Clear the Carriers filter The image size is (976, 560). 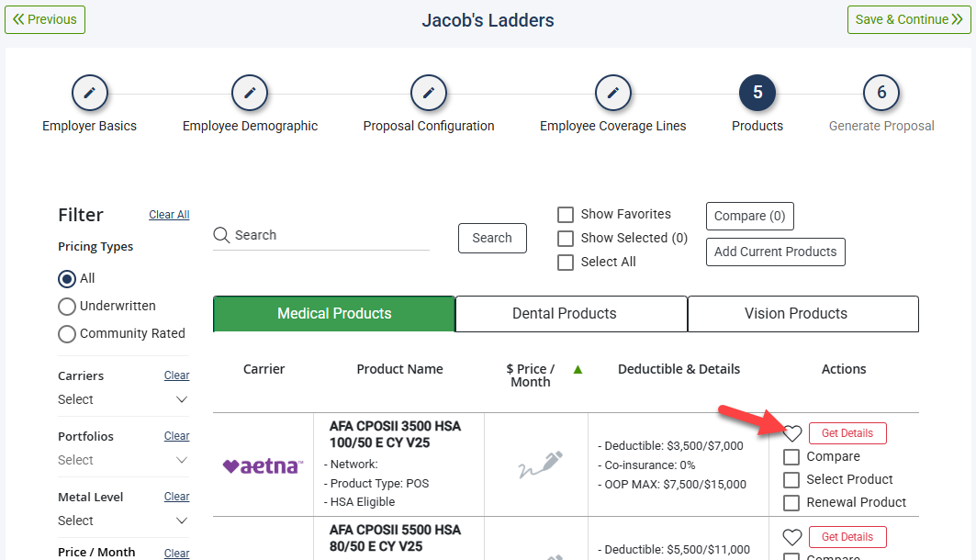point(177,375)
